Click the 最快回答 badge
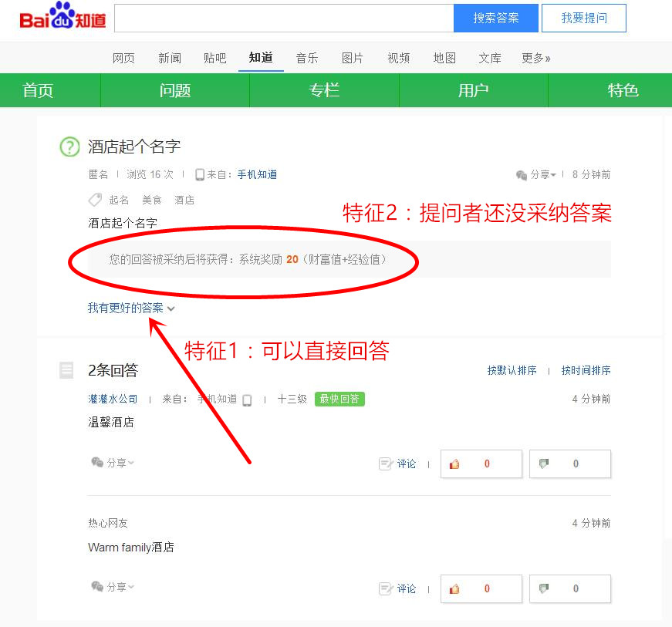This screenshot has height=627, width=672. click(339, 399)
